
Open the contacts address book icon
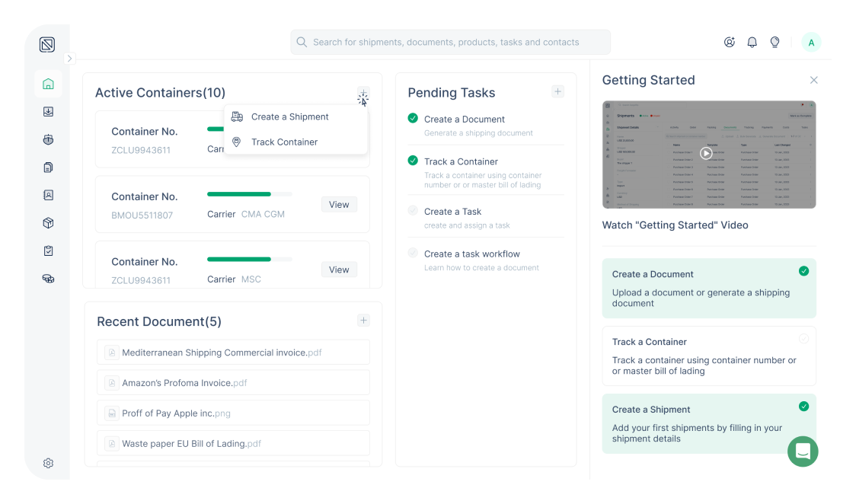click(48, 195)
